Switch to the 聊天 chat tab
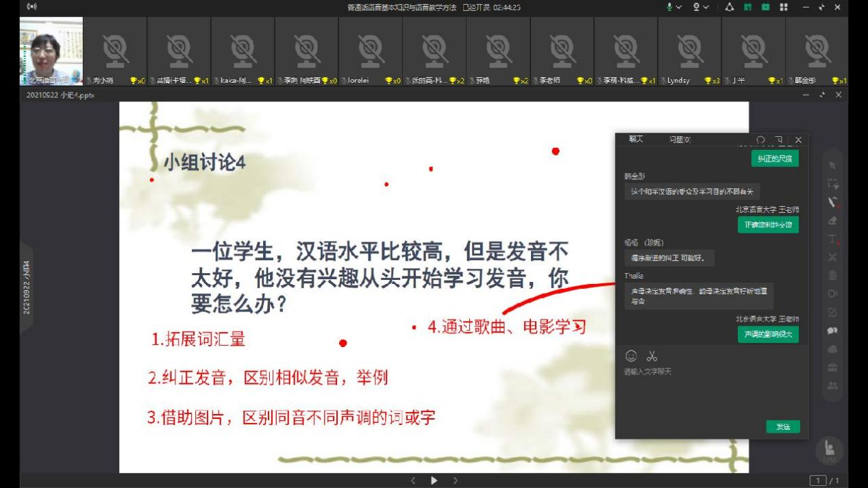 coord(636,140)
